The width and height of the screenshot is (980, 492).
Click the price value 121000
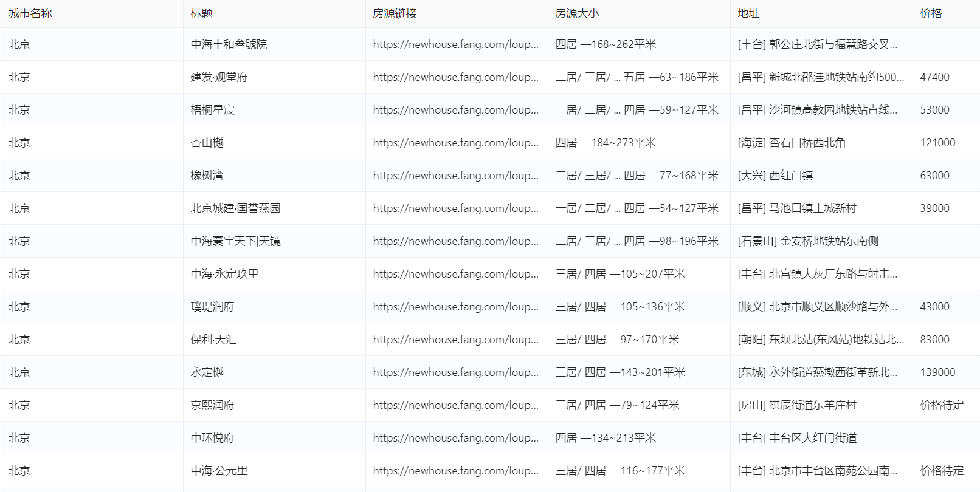tap(938, 143)
